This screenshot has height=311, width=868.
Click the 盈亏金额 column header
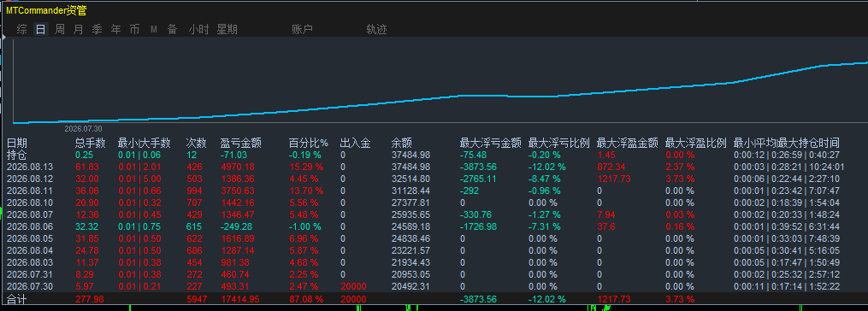point(241,144)
